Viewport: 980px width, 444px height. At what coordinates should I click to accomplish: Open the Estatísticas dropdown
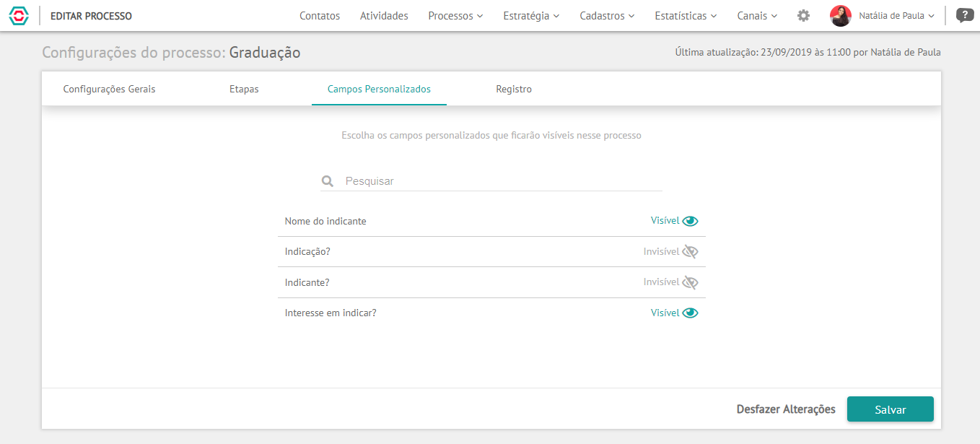(x=686, y=15)
